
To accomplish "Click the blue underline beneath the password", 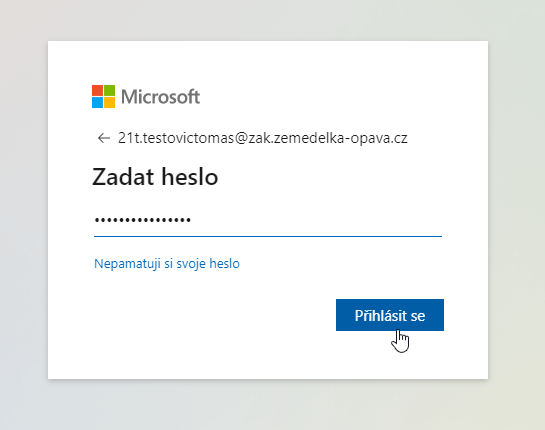I will click(268, 236).
